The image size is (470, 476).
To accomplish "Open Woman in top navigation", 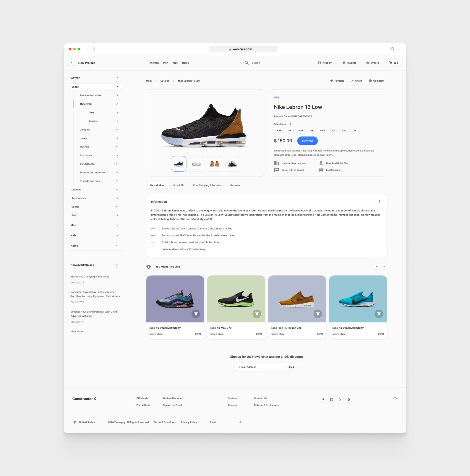I will 154,63.
